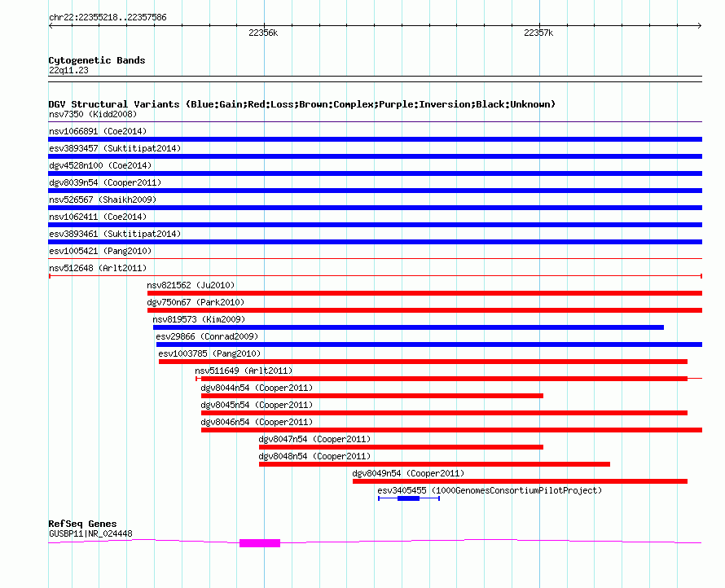Click the red bar under dgv8047n54
This screenshot has width=725, height=588.
pos(401,447)
